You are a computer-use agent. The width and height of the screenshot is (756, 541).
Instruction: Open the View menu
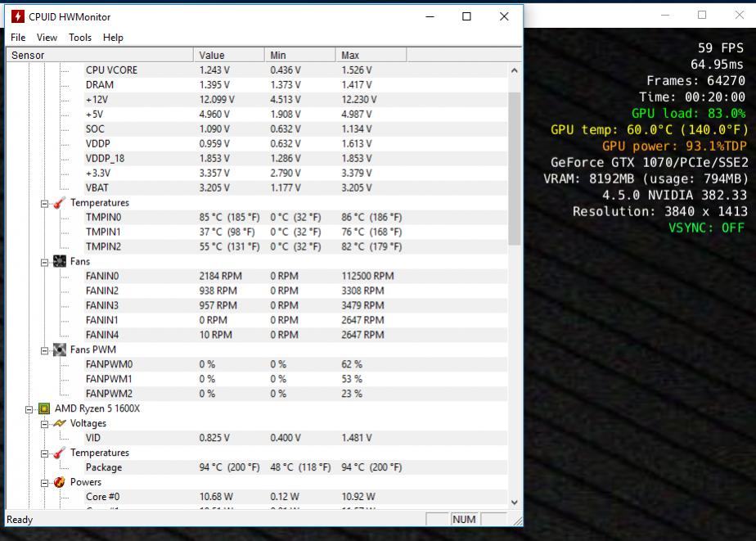[47, 38]
